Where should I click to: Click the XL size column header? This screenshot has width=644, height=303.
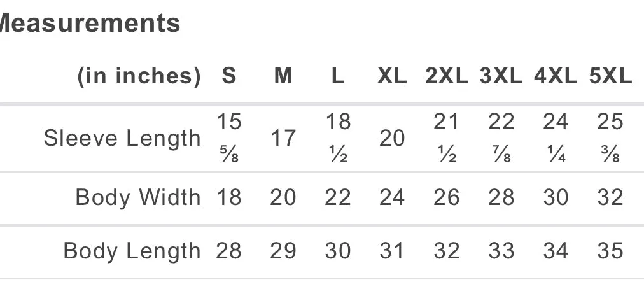[392, 76]
